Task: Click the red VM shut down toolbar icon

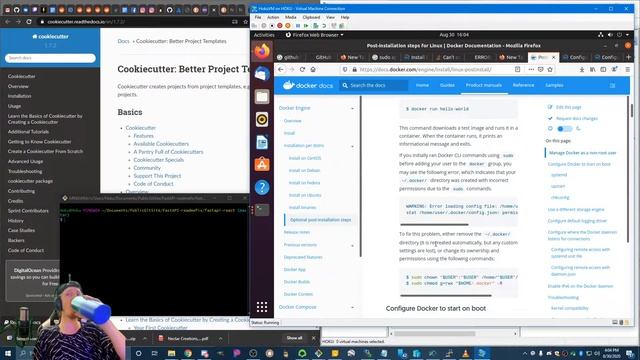Action: pos(280,26)
